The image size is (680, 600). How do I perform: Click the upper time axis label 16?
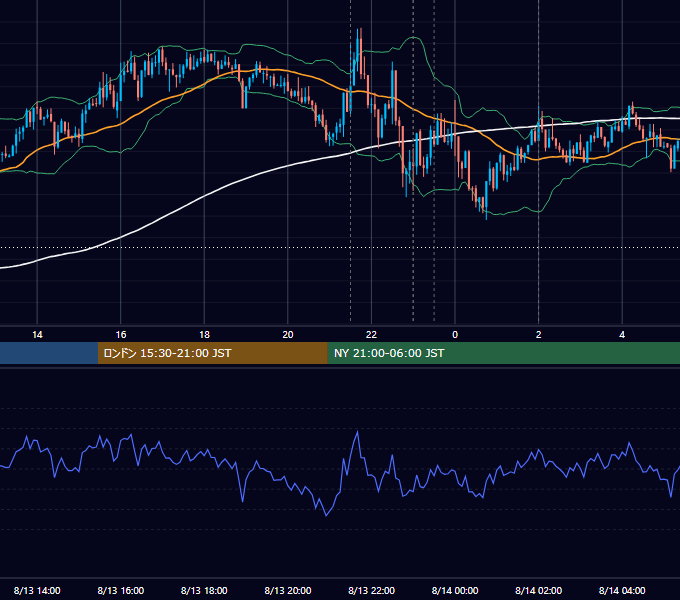[121, 335]
